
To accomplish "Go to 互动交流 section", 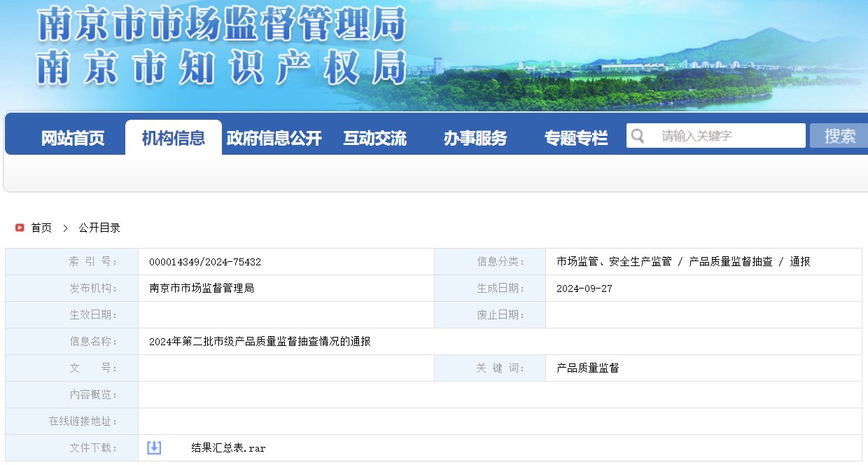I will click(x=374, y=138).
